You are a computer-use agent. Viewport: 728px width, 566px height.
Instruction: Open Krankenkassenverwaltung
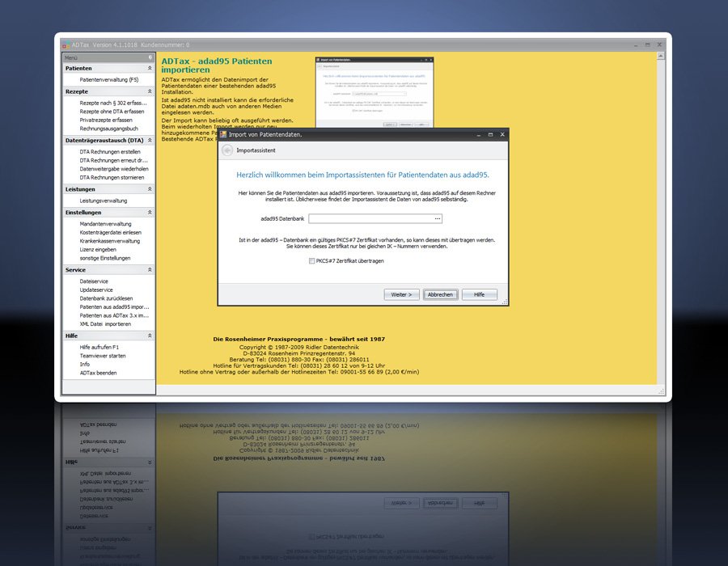coord(109,241)
